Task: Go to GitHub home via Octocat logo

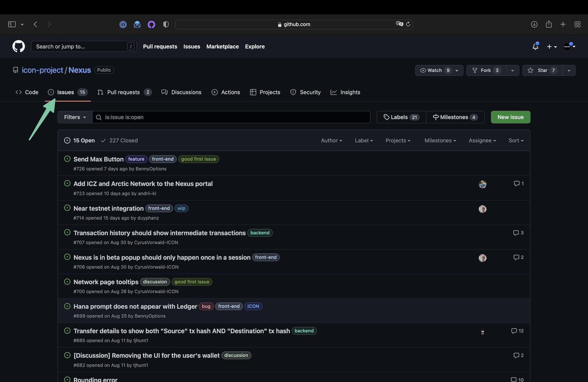Action: point(19,46)
